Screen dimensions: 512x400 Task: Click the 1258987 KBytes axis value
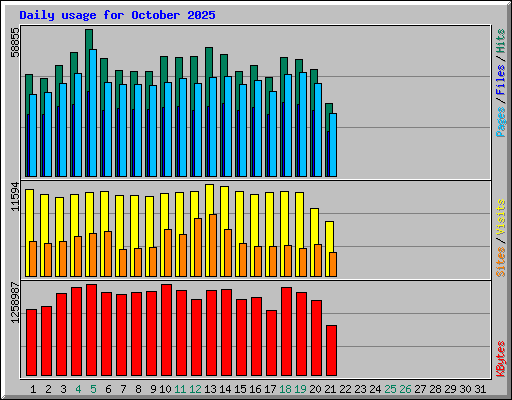click(x=15, y=303)
